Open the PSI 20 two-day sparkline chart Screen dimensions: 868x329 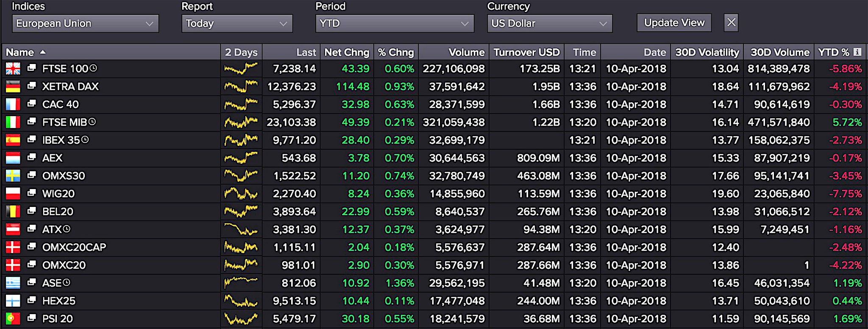pyautogui.click(x=241, y=318)
